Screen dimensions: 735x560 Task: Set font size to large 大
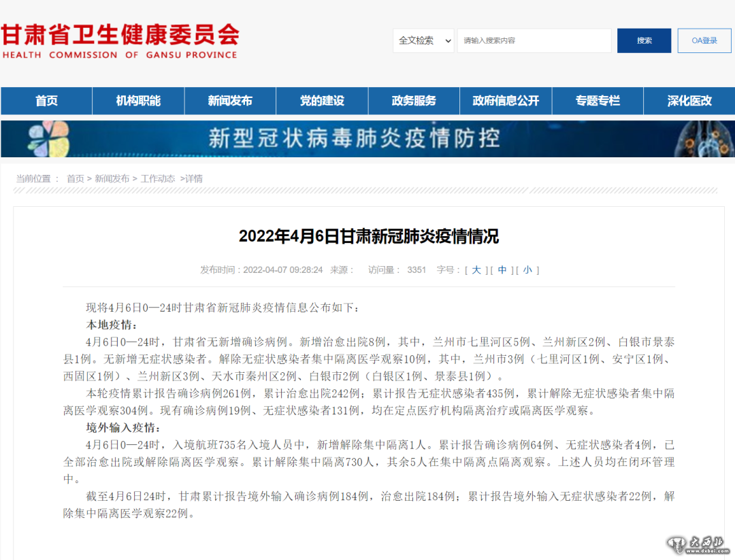tap(476, 270)
